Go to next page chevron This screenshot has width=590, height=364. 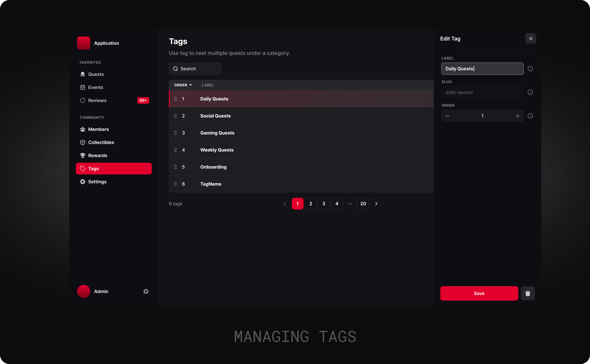tap(376, 204)
